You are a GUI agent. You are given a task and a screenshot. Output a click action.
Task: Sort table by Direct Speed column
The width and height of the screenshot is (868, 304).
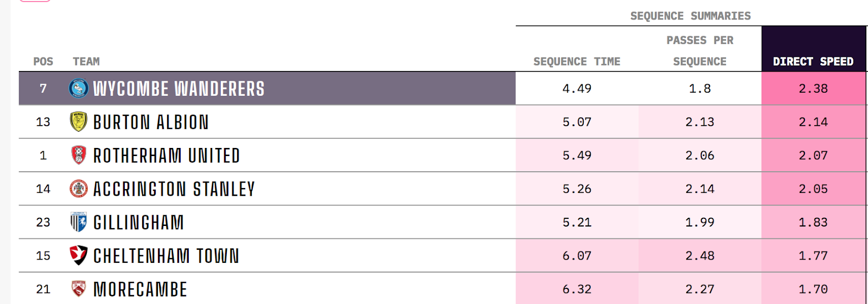813,62
